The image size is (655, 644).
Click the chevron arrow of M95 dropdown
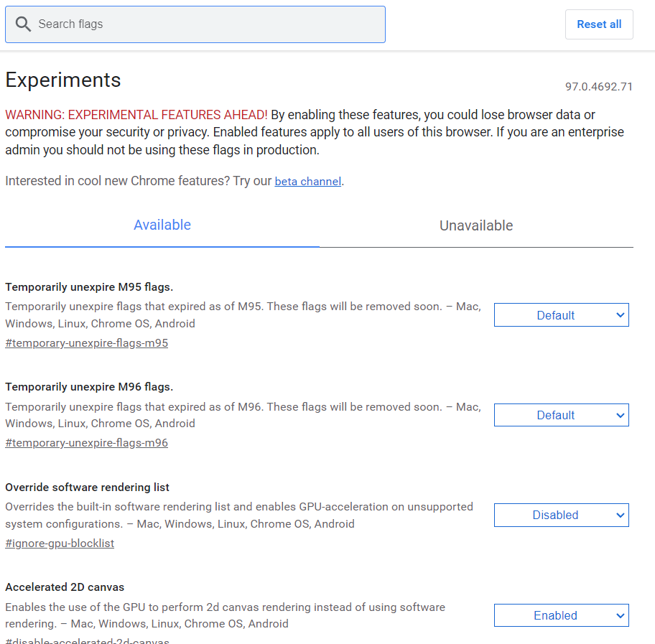coord(621,315)
